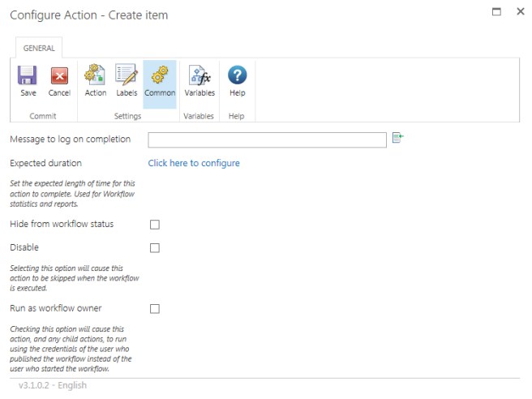
Task: Switch to the GENERAL ribbon tab
Action: point(39,48)
